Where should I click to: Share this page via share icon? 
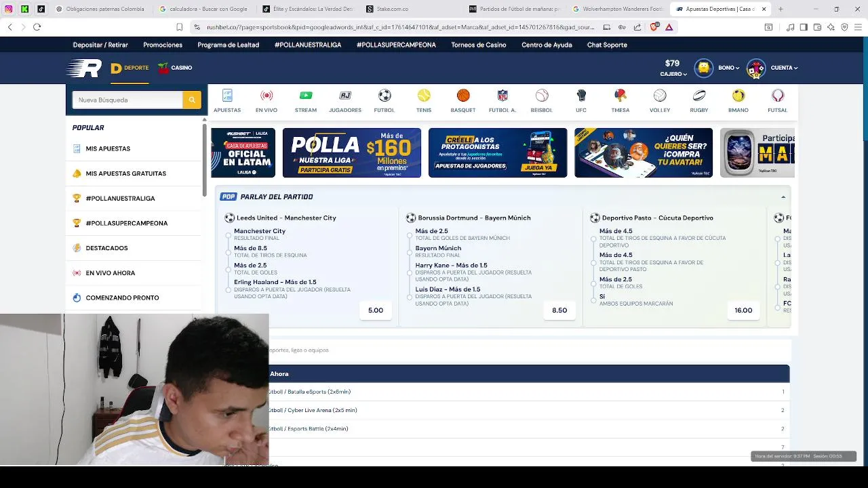[x=637, y=27]
